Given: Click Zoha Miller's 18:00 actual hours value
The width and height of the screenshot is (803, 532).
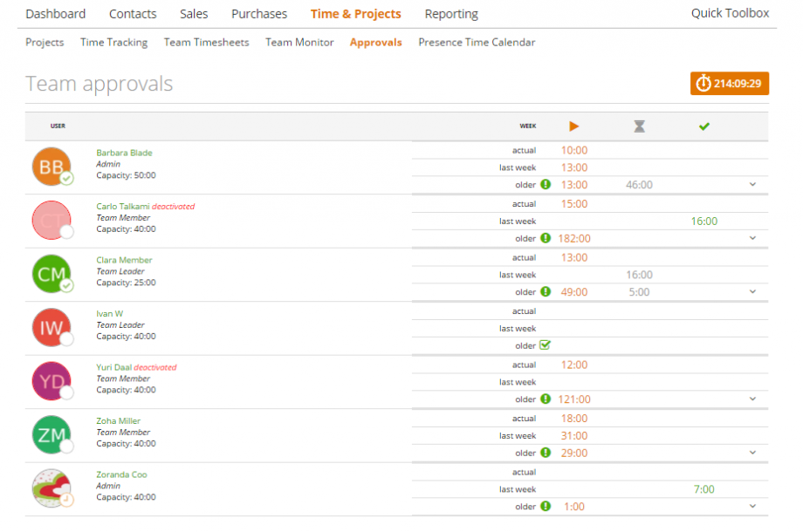Looking at the screenshot, I should tap(573, 418).
